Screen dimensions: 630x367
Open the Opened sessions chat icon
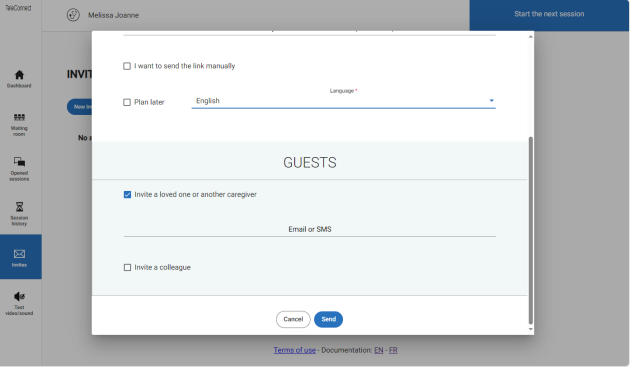(x=19, y=162)
